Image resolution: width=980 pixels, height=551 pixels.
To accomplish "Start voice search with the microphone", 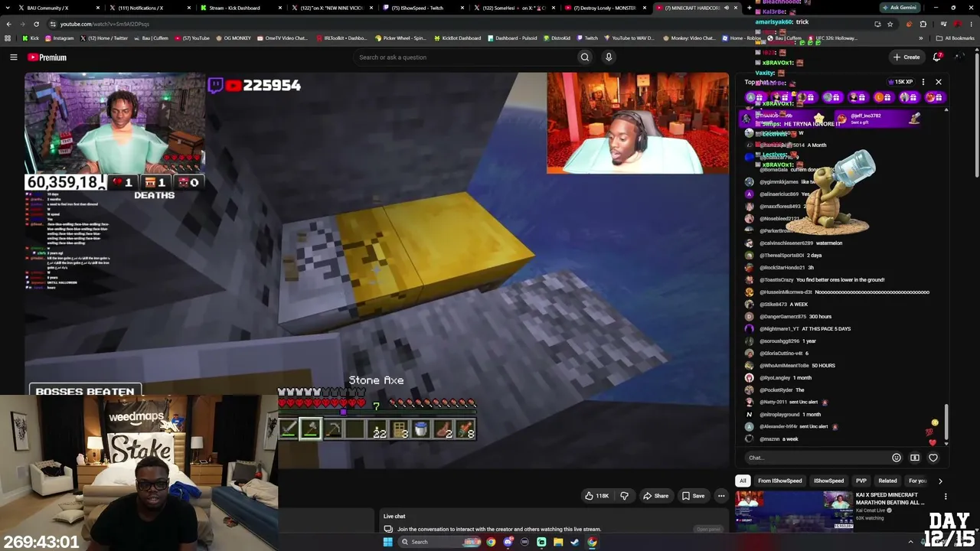I will [609, 57].
